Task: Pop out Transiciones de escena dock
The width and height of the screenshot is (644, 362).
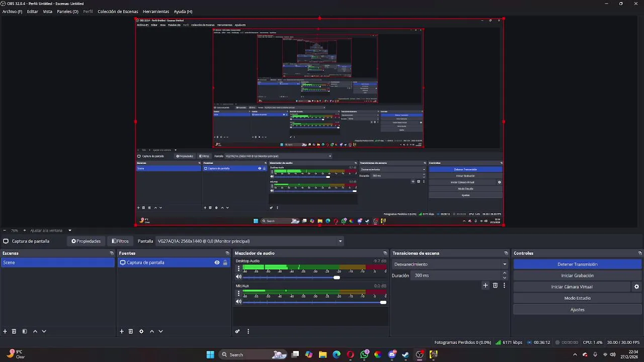Action: [x=506, y=253]
